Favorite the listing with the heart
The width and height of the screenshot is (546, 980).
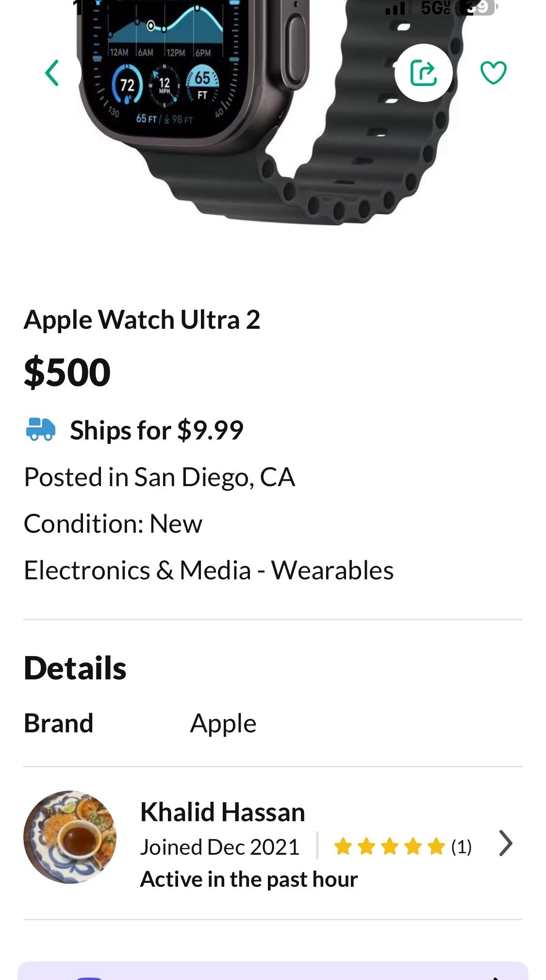[493, 73]
